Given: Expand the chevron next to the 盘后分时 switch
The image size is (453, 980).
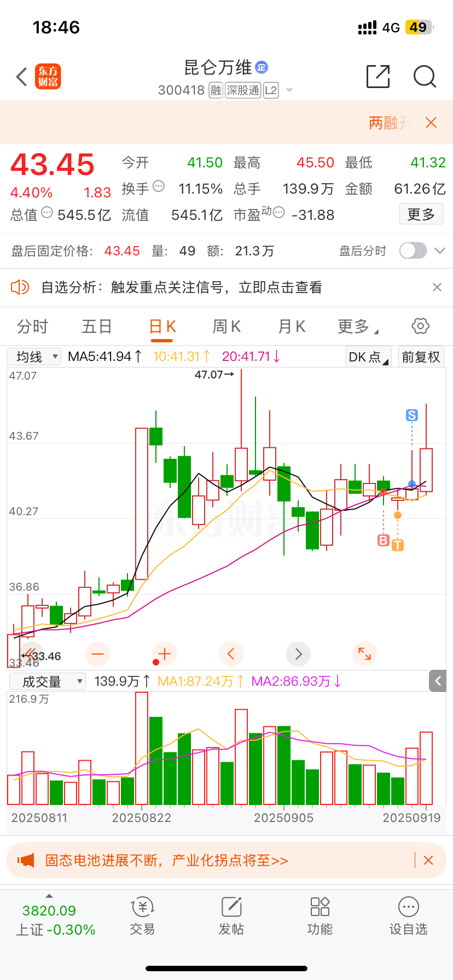Looking at the screenshot, I should [x=440, y=250].
